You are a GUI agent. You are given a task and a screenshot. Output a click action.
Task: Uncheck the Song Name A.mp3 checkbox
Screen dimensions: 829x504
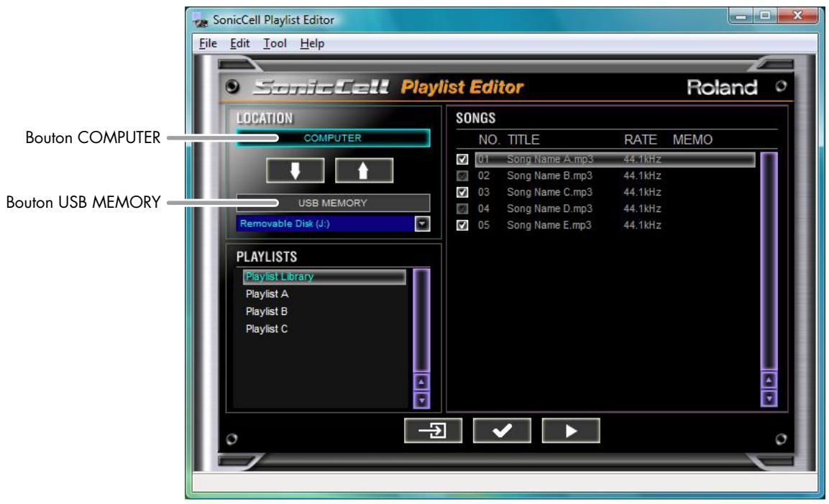[x=462, y=159]
